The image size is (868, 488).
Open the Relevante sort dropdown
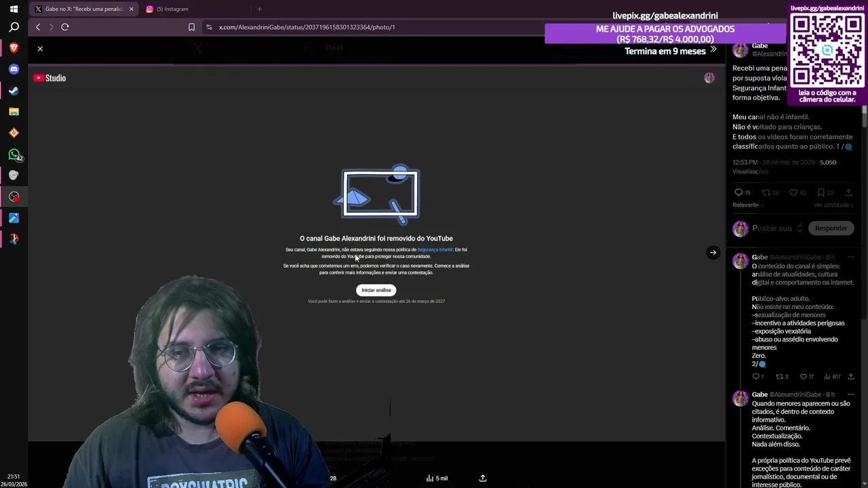click(748, 205)
